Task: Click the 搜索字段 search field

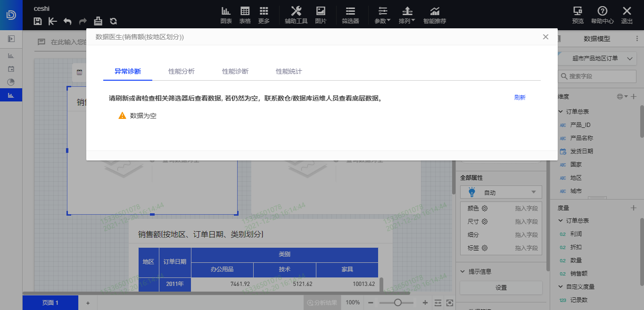Action: (596, 76)
